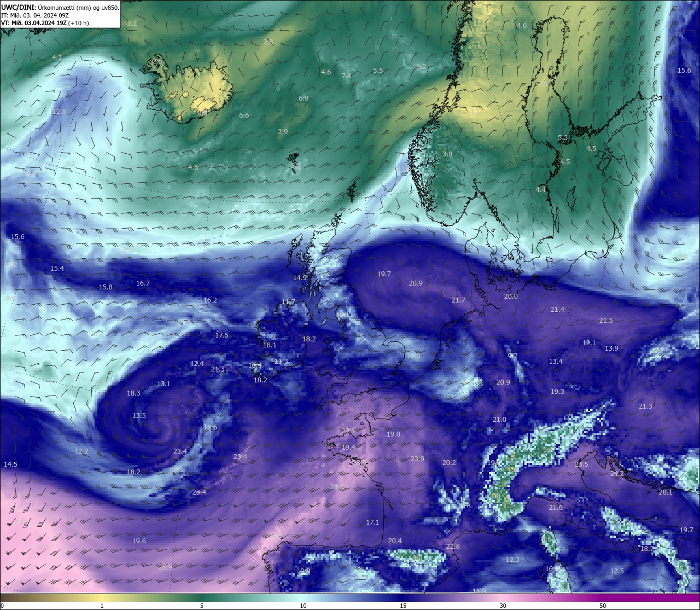Click the '19.0' value label
The width and height of the screenshot is (700, 610).
(393, 434)
